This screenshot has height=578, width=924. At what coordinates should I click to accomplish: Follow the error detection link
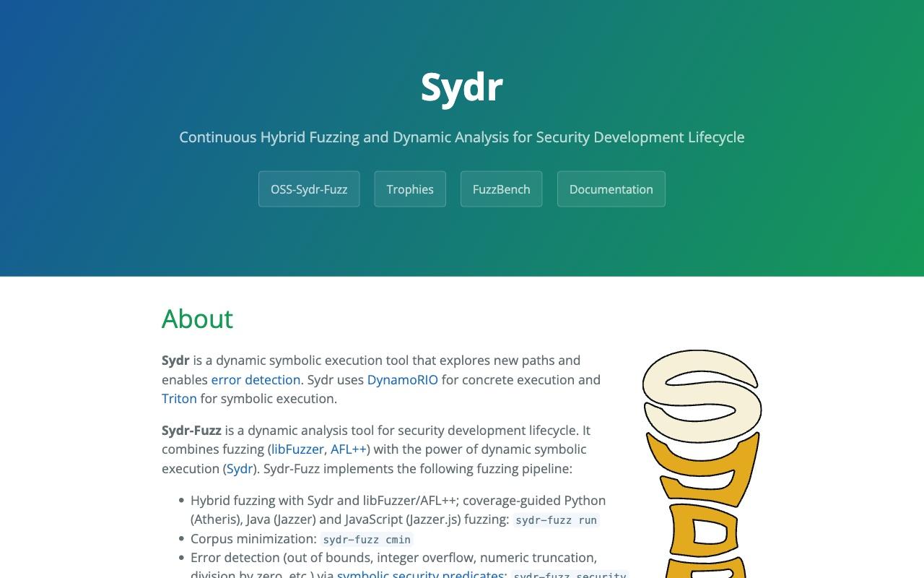(x=256, y=379)
